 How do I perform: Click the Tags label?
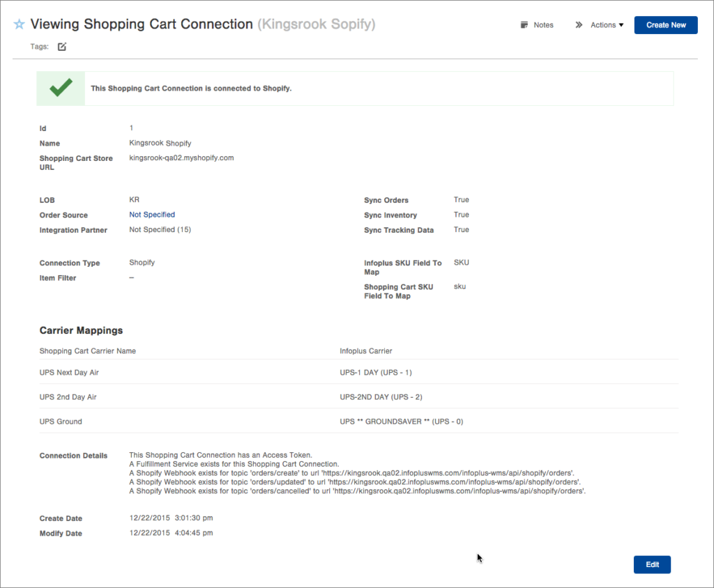tap(39, 47)
